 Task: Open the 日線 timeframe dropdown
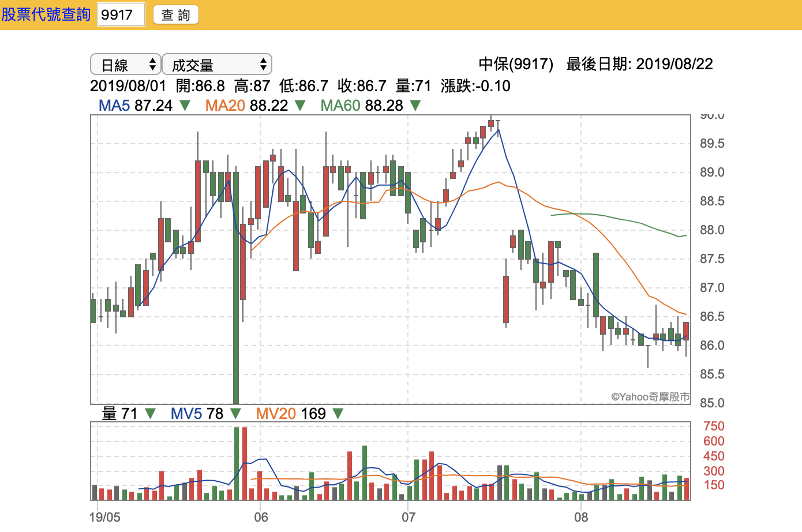pos(125,65)
